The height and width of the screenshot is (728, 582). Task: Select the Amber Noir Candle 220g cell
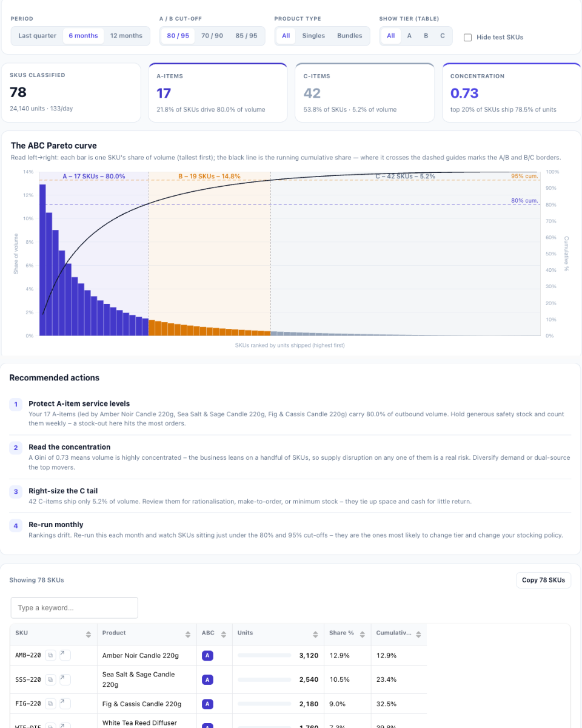click(147, 655)
